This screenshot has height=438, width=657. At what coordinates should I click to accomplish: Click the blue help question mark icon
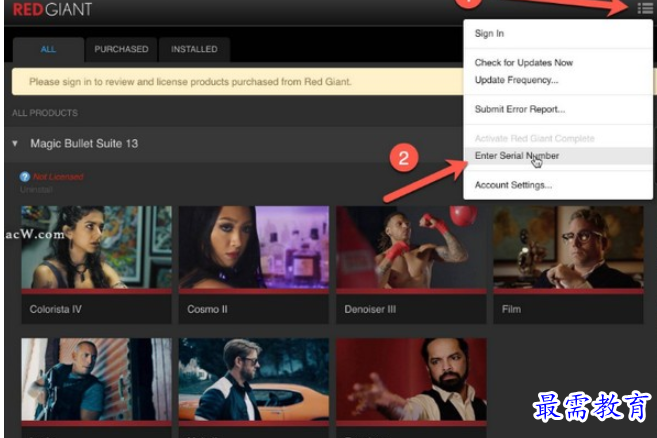[25, 177]
